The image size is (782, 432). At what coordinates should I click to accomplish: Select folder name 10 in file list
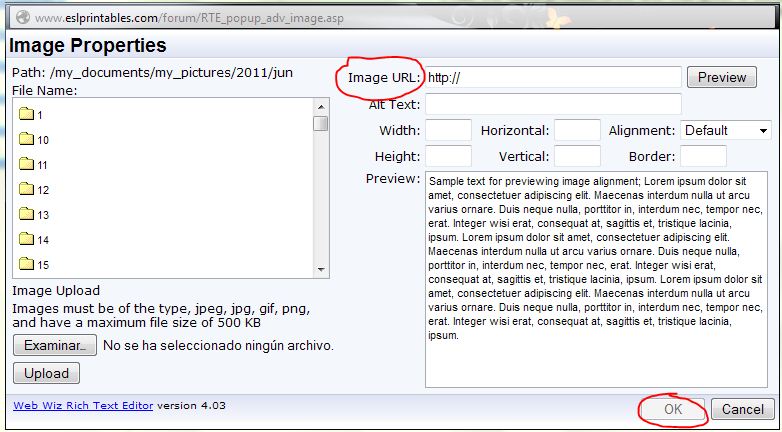(x=43, y=140)
